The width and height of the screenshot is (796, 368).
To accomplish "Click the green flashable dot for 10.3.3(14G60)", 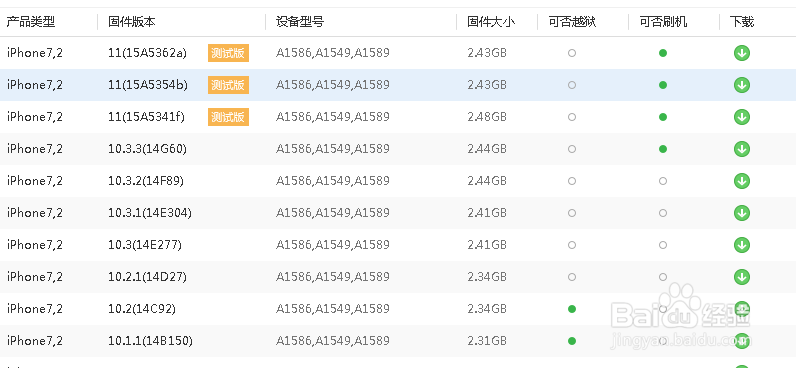I will (662, 149).
